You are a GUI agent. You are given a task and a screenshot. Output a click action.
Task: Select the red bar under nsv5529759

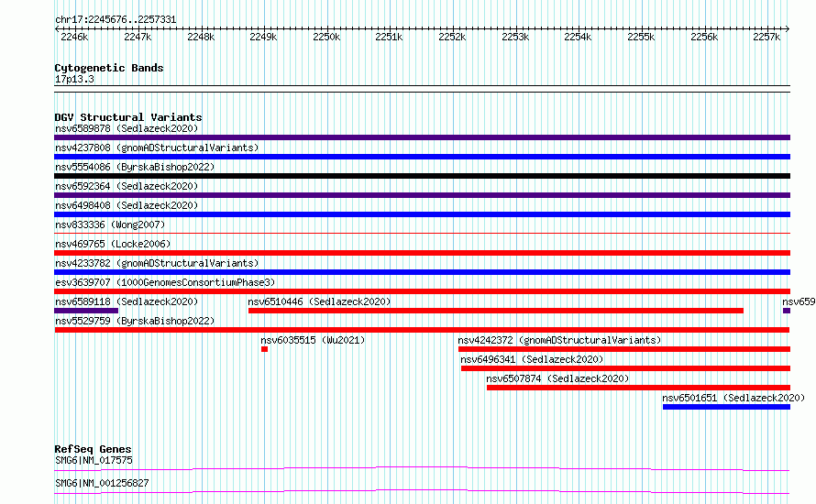[422, 330]
